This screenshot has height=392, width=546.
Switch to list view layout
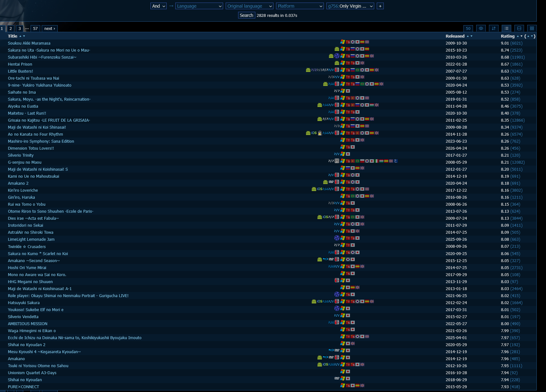[506, 28]
